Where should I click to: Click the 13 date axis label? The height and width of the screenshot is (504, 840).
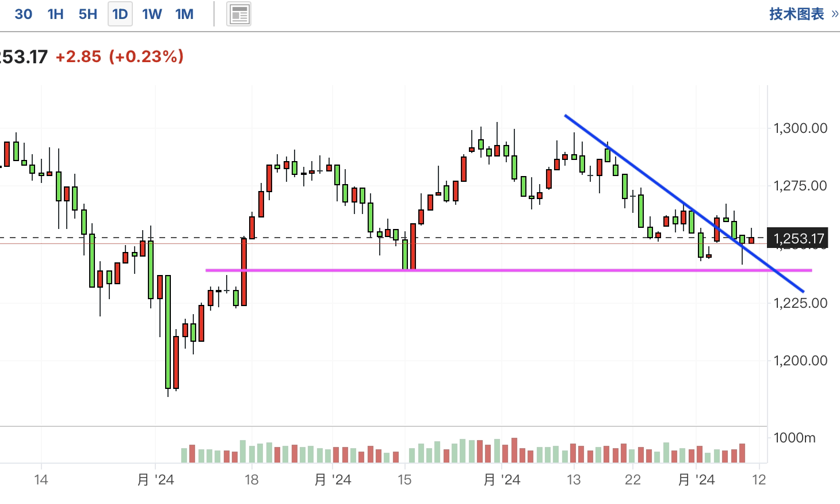574,479
